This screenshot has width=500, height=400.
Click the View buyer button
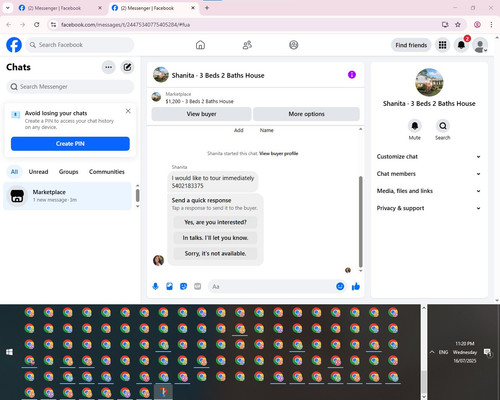pos(201,114)
